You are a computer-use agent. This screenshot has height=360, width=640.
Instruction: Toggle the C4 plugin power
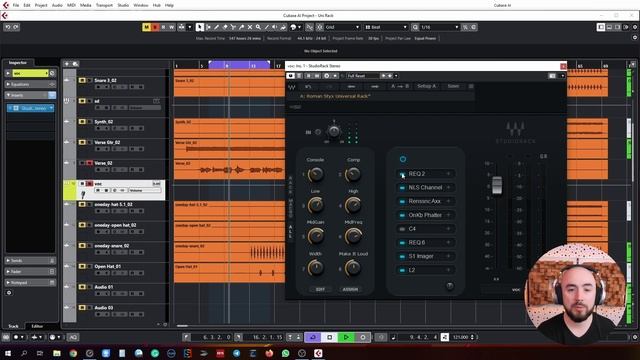402,229
